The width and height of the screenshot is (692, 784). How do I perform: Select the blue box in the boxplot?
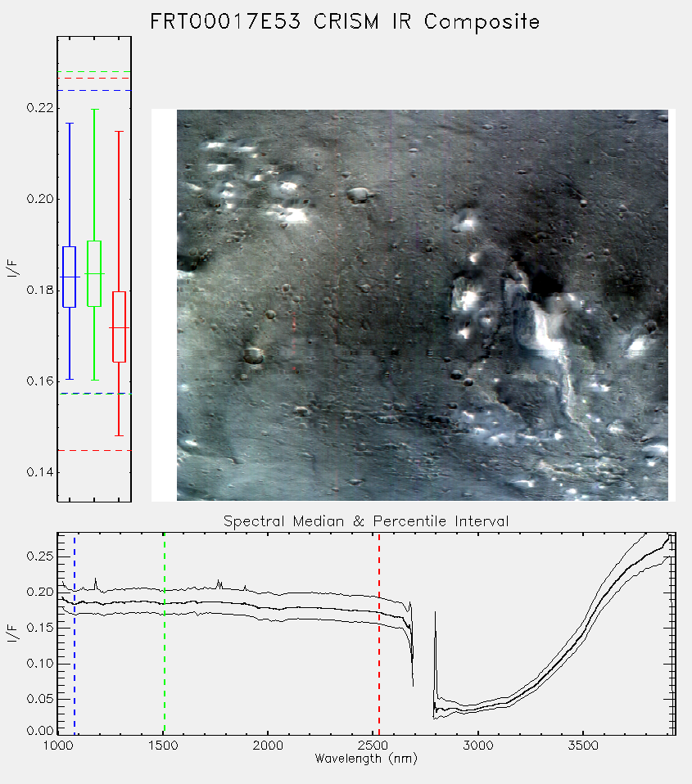70,277
